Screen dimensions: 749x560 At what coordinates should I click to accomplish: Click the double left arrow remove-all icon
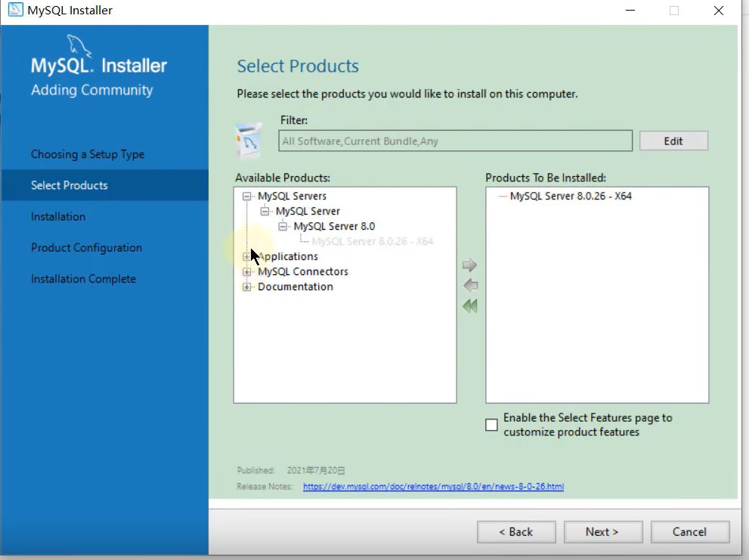pyautogui.click(x=470, y=306)
